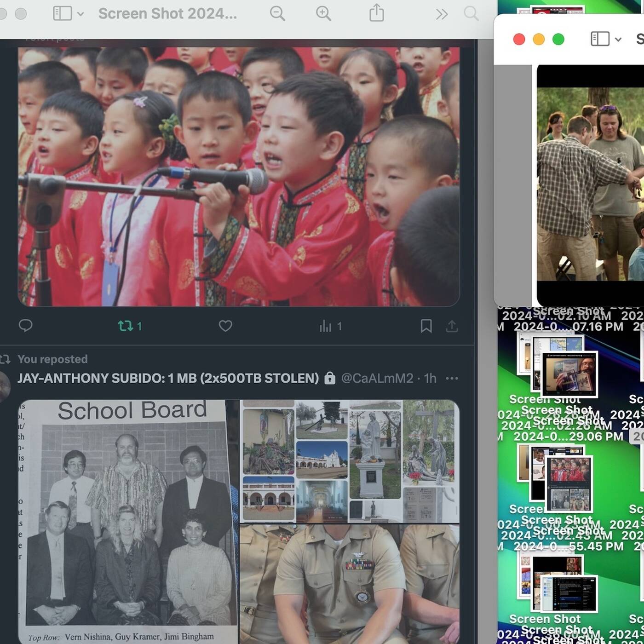Share the children singing post via arrow icon
Viewport: 644px width, 644px height.
[x=452, y=326]
